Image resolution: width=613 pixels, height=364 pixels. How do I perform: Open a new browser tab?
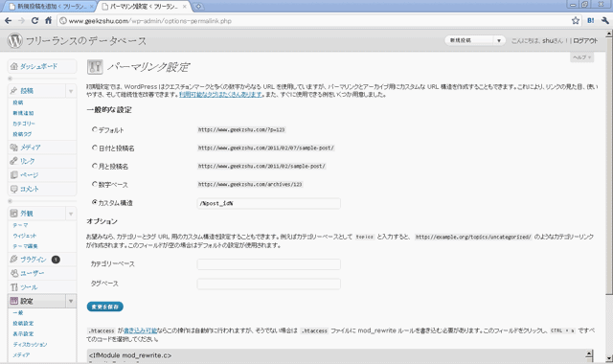click(x=198, y=7)
